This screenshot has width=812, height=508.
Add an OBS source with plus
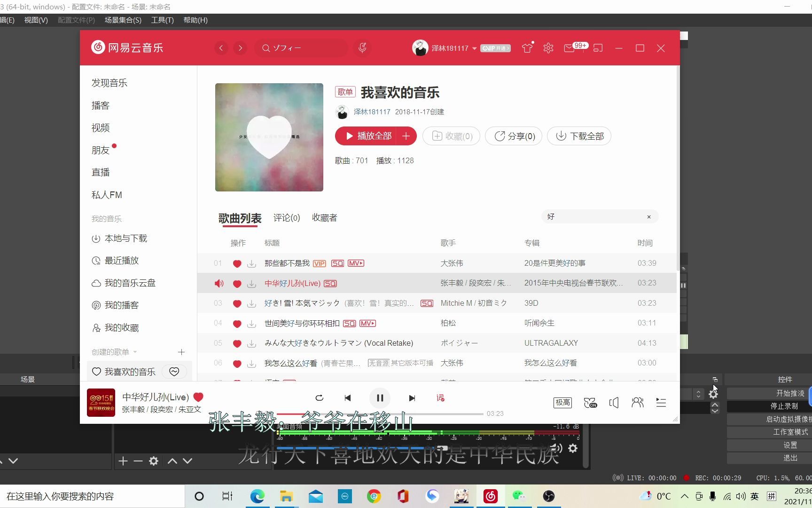123,461
